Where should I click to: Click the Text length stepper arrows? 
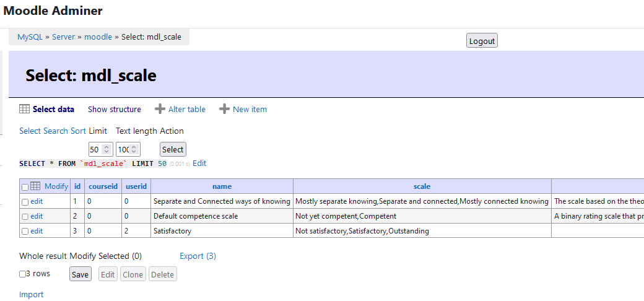[134, 149]
